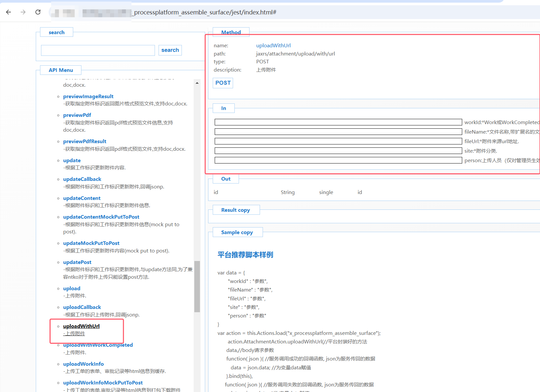Screen dimensions: 540x392
Task: Open the previewImageResult API entry
Action: (88, 97)
